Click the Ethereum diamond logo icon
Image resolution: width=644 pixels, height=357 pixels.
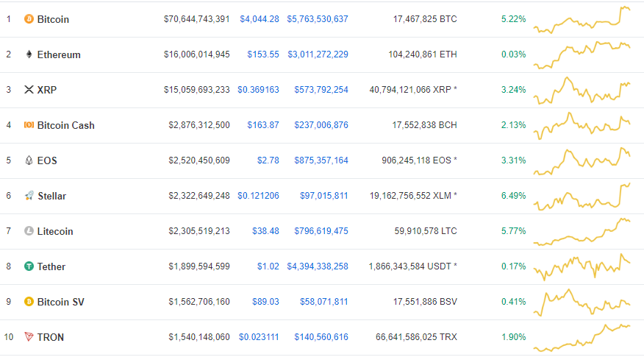coord(29,54)
